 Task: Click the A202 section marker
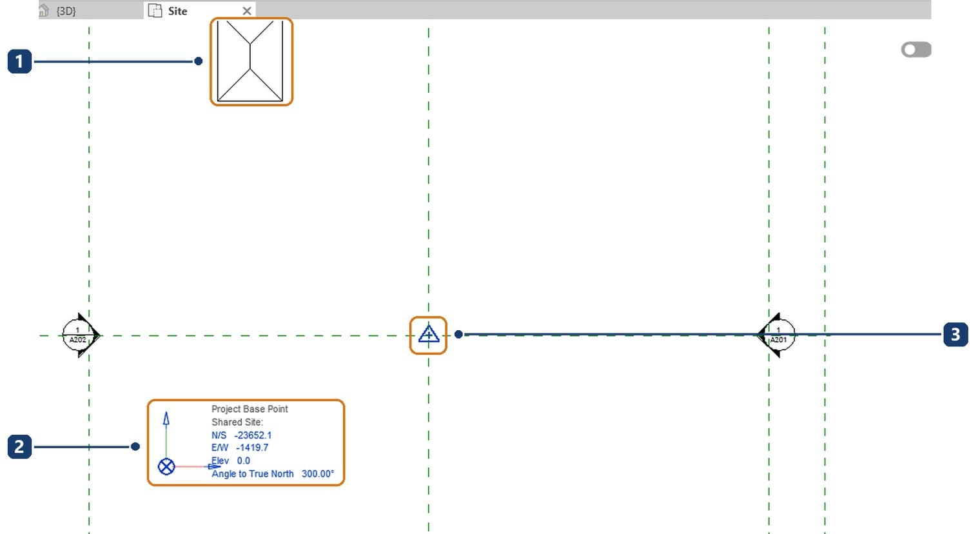click(80, 335)
